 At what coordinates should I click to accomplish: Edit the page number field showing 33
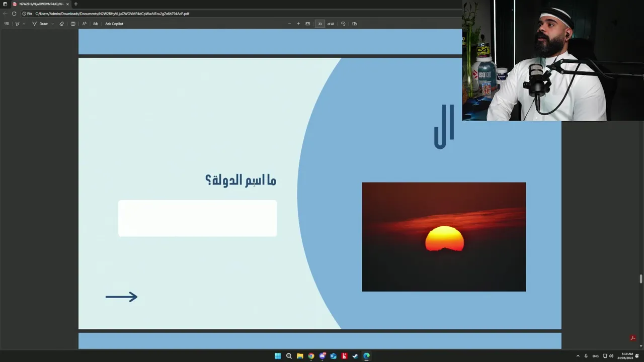[x=319, y=24]
